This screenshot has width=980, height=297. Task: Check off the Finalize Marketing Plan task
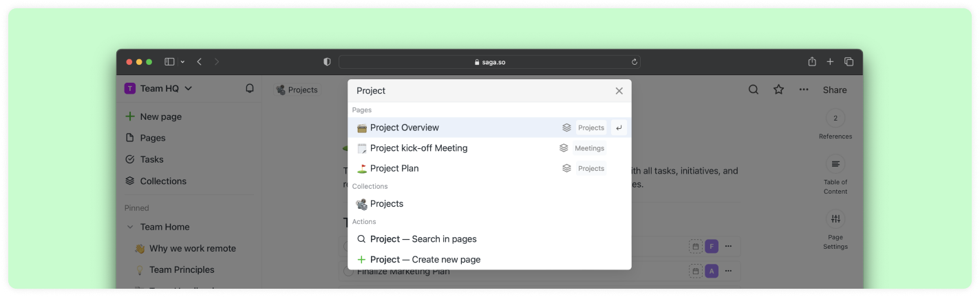[x=348, y=272]
